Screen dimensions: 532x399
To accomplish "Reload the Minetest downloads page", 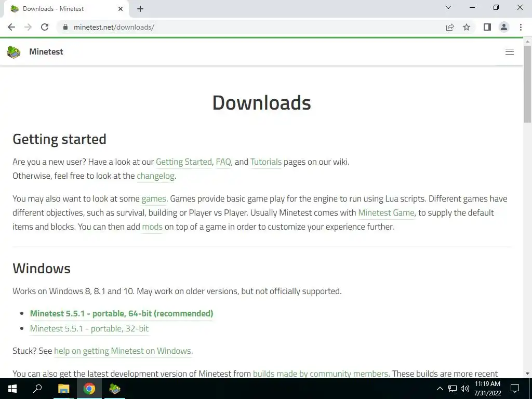I will click(45, 27).
